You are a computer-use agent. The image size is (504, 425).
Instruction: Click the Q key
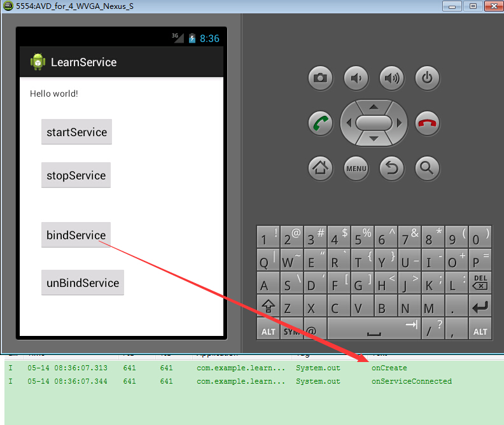269,260
